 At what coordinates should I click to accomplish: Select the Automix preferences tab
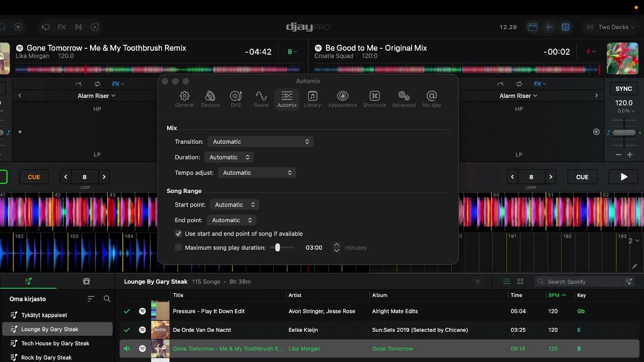(287, 99)
